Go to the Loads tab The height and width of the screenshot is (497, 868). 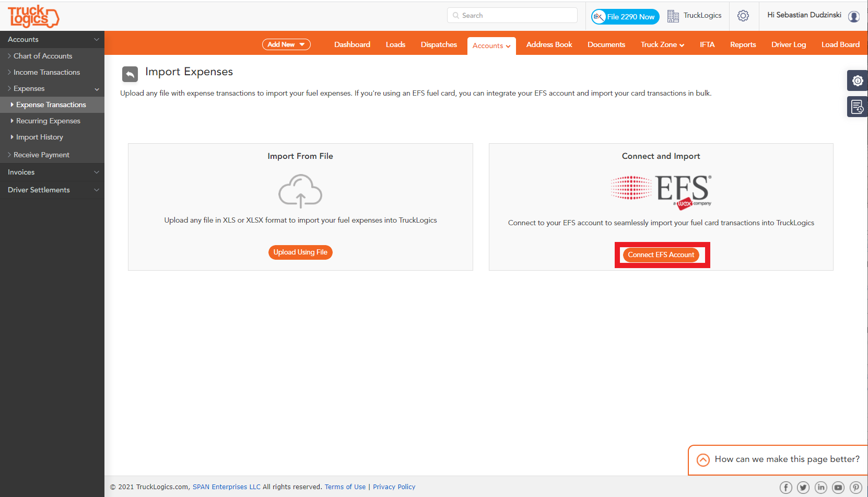395,44
